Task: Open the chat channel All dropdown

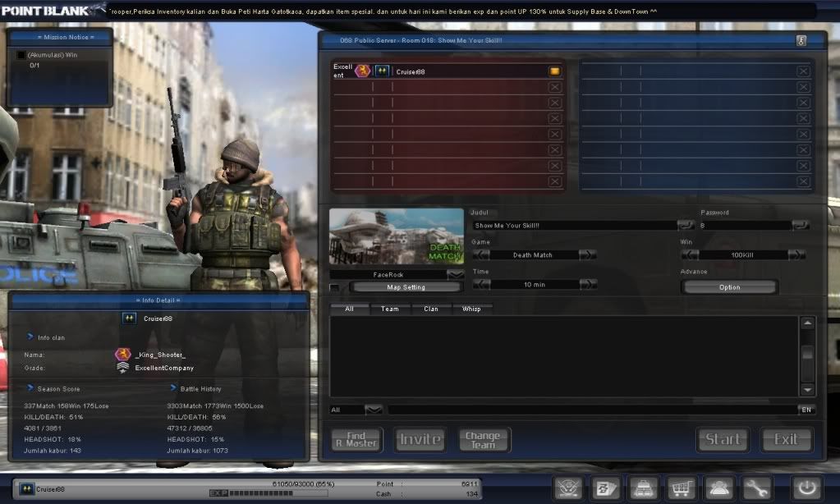Action: coord(374,410)
